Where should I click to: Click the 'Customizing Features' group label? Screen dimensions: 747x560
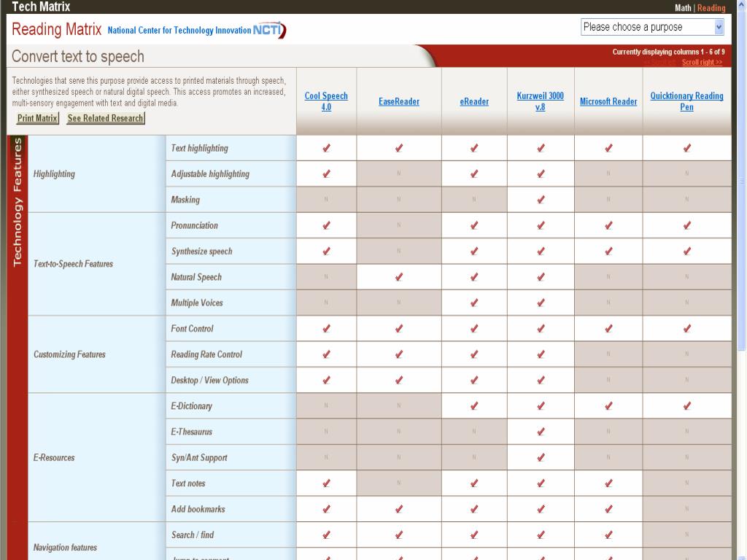(x=69, y=354)
